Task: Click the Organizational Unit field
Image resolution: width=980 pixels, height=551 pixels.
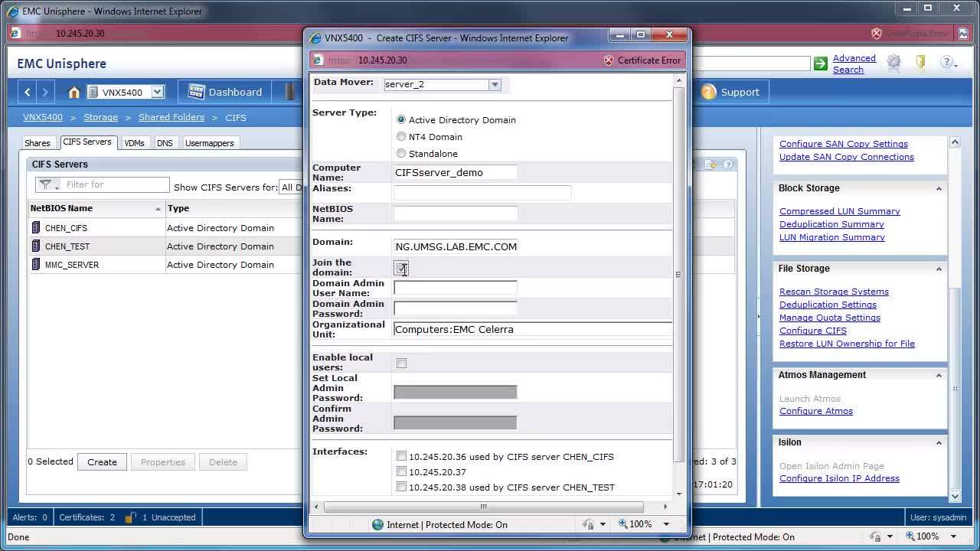Action: 533,329
